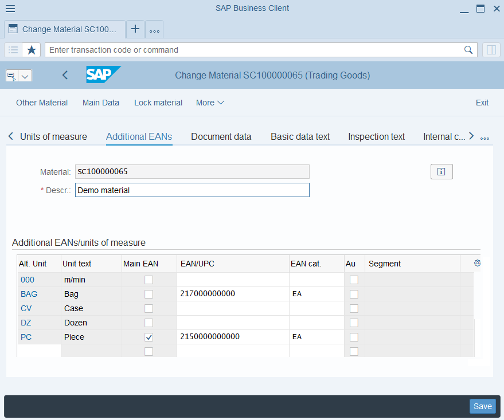Click the Main Data button

coord(101,103)
